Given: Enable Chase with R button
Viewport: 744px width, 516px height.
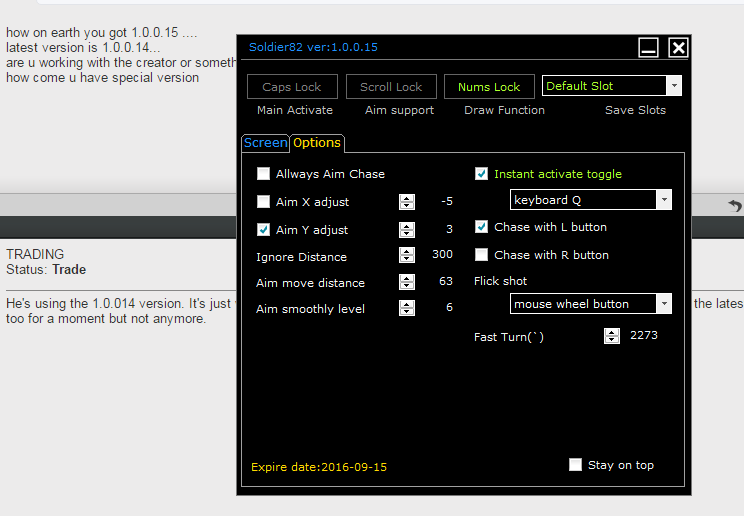Looking at the screenshot, I should click(481, 255).
